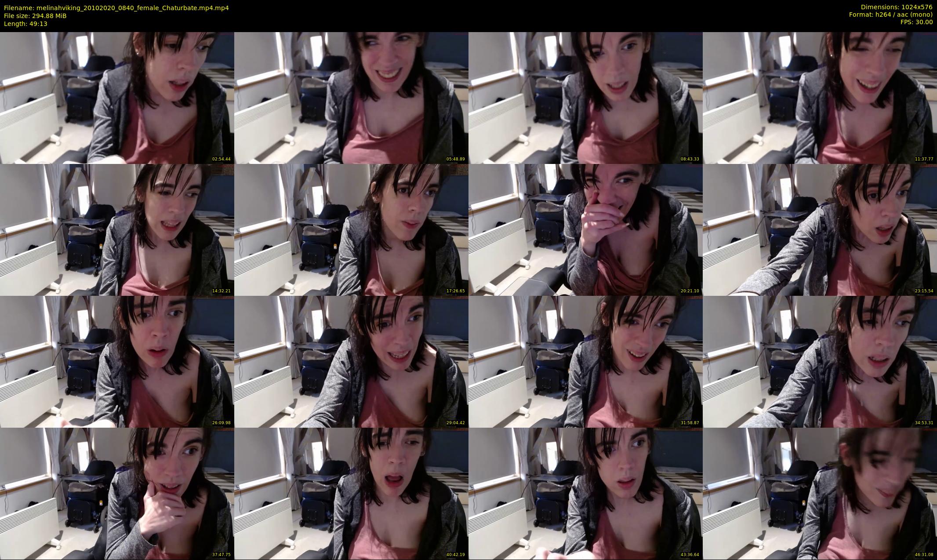Open the frame at 20:21.10
This screenshot has height=560, width=937.
[585, 229]
